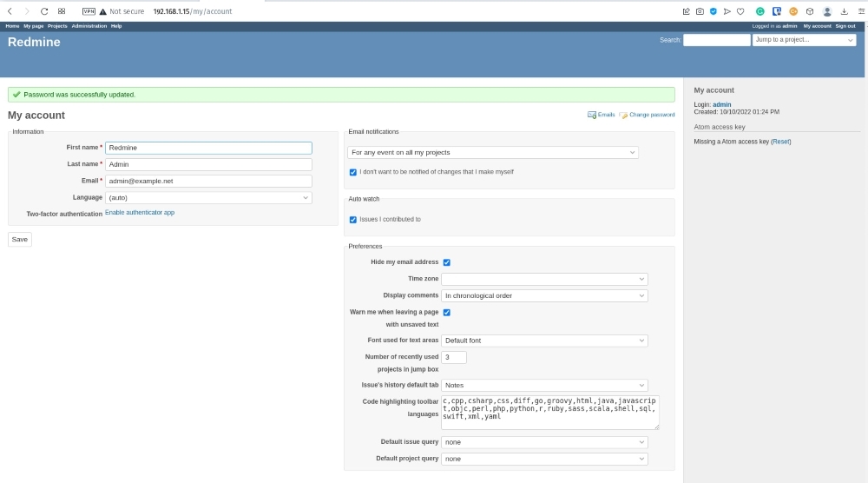Open the Grammarly extension icon

[x=760, y=11]
